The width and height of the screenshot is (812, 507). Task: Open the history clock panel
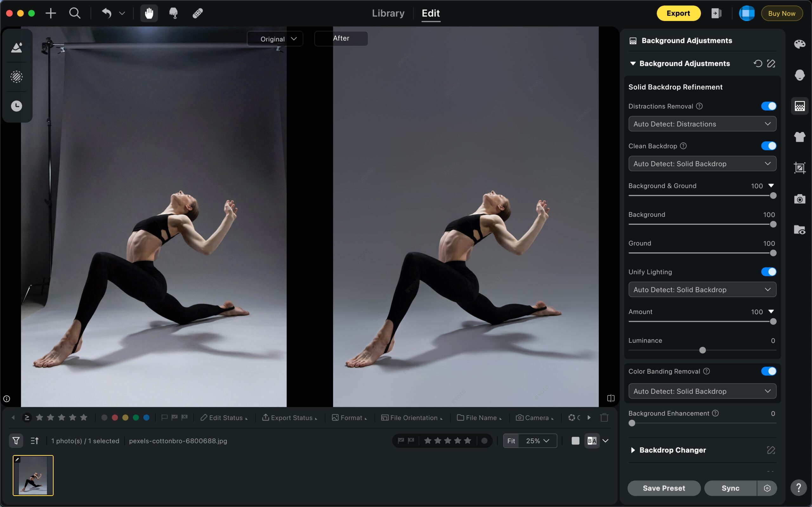click(16, 106)
